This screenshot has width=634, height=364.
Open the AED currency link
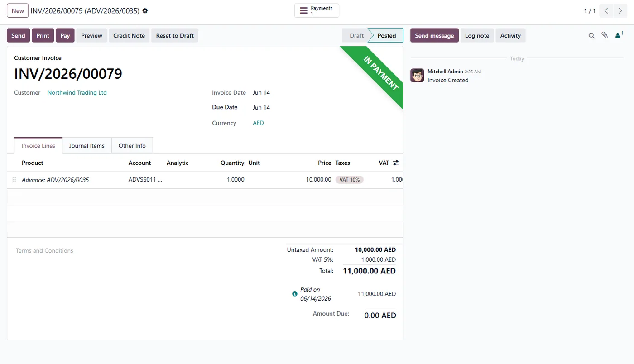(x=258, y=123)
